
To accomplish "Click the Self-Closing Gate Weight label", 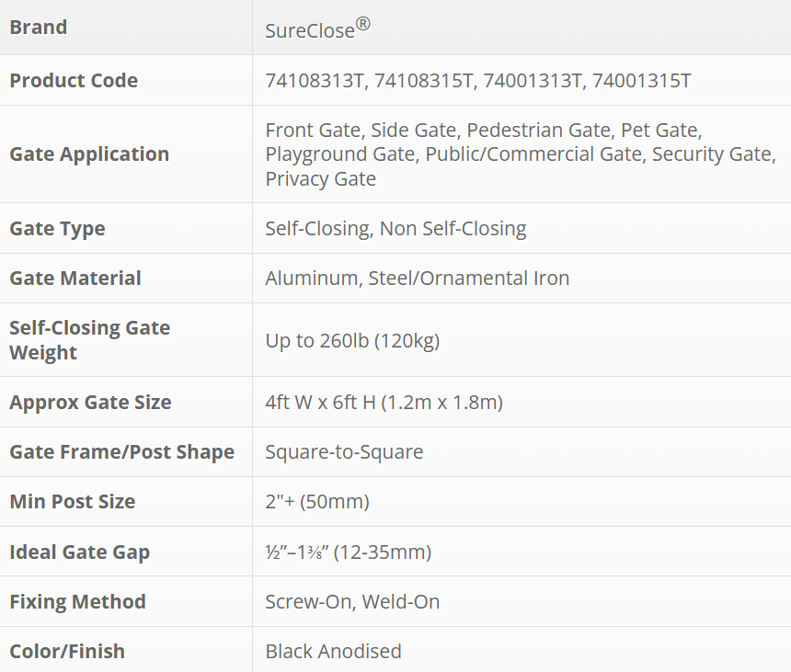I will pyautogui.click(x=89, y=340).
